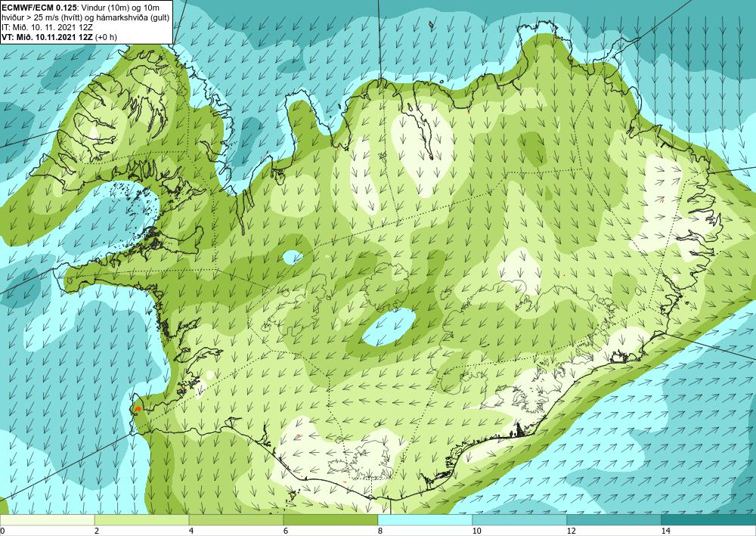
Task: Click the pale 0–2 m/s legend swatch
Action: [47, 520]
